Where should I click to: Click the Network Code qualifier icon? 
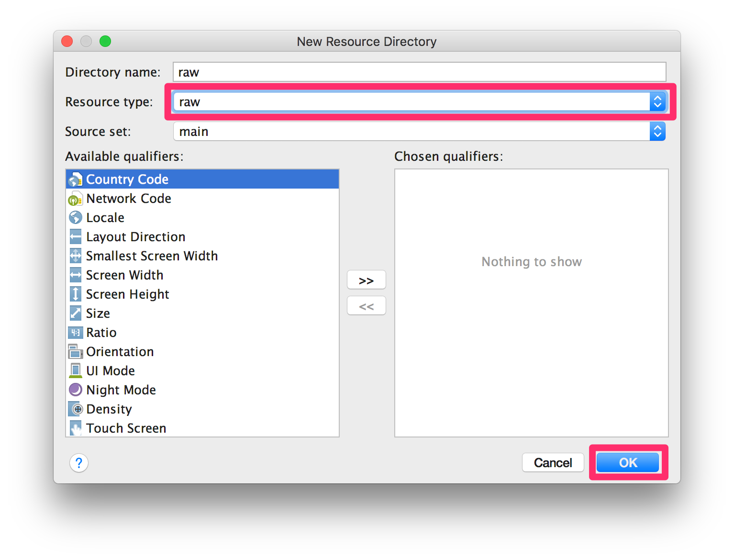(75, 199)
